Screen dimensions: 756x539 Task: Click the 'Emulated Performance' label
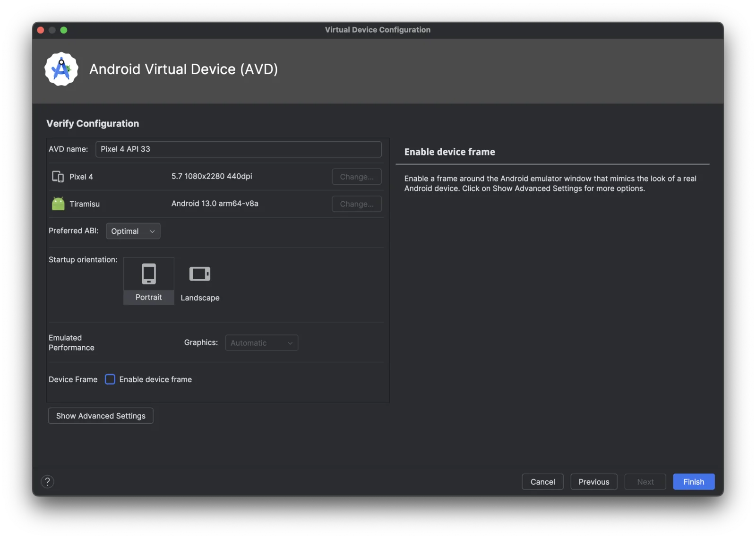[x=71, y=342]
